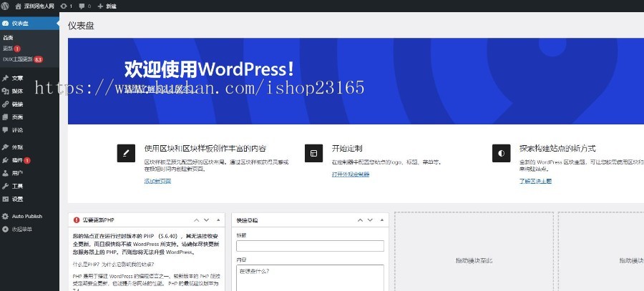The image size is (644, 291).
Task: Click the first 拖动模块至此 drop zone
Action: pos(474,260)
